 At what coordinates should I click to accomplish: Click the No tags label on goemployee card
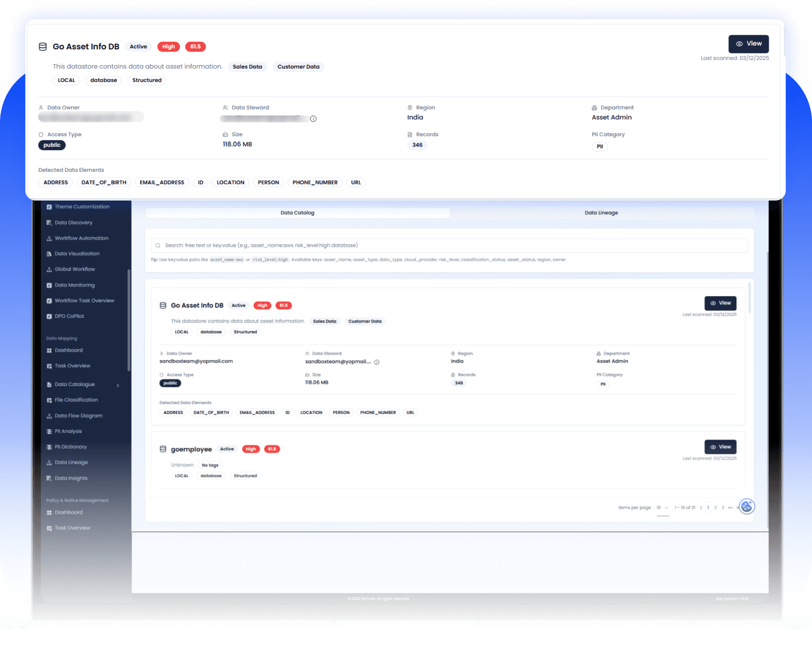(210, 465)
